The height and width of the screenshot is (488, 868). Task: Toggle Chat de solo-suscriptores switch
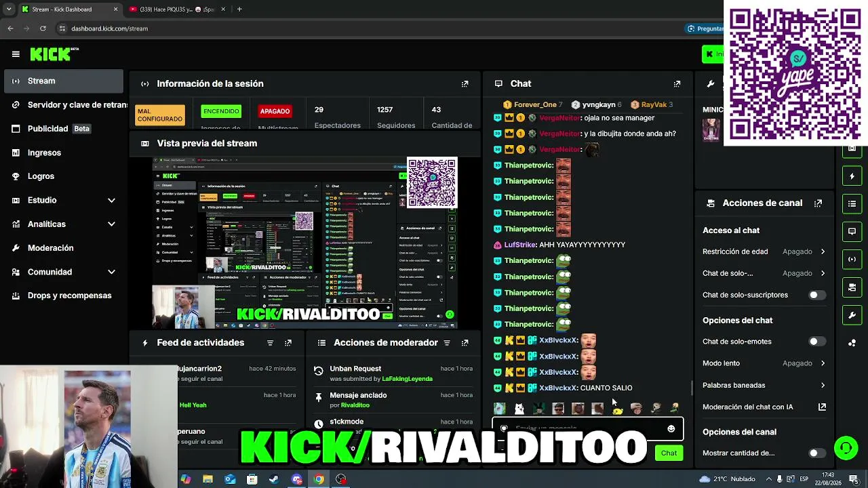tap(816, 295)
